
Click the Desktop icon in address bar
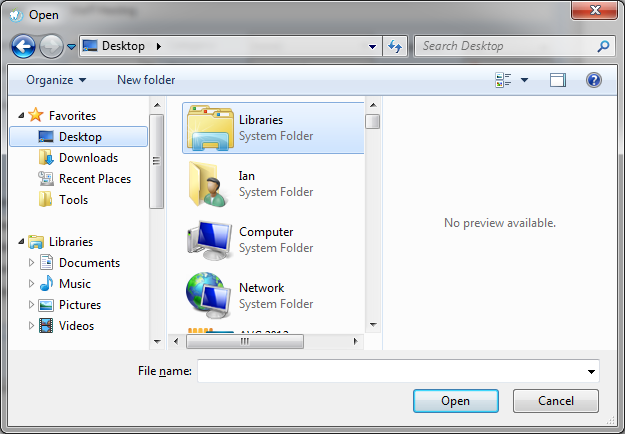90,46
